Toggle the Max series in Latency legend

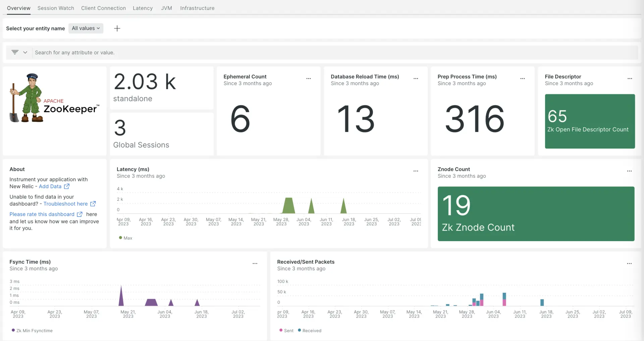pyautogui.click(x=126, y=238)
